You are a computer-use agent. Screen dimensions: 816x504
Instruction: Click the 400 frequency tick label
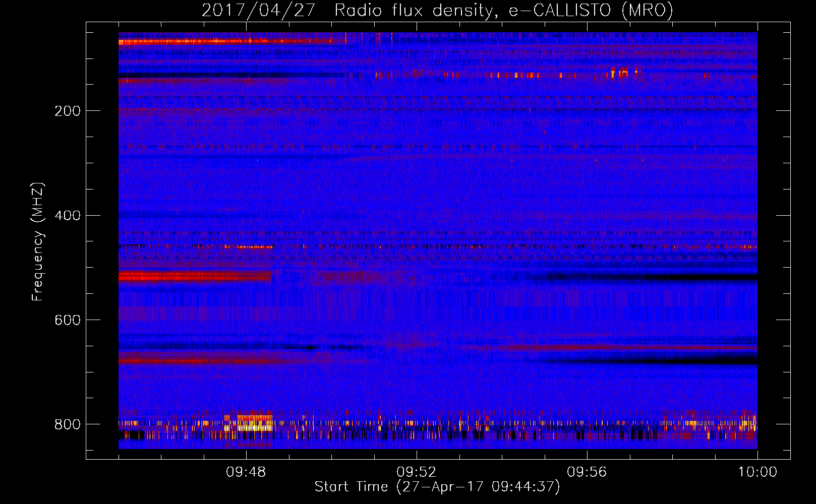[68, 216]
